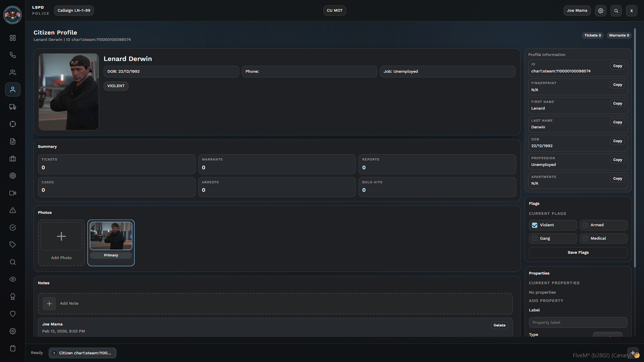Click the eye surveillance icon in sidebar
The height and width of the screenshot is (362, 644).
pos(13,279)
